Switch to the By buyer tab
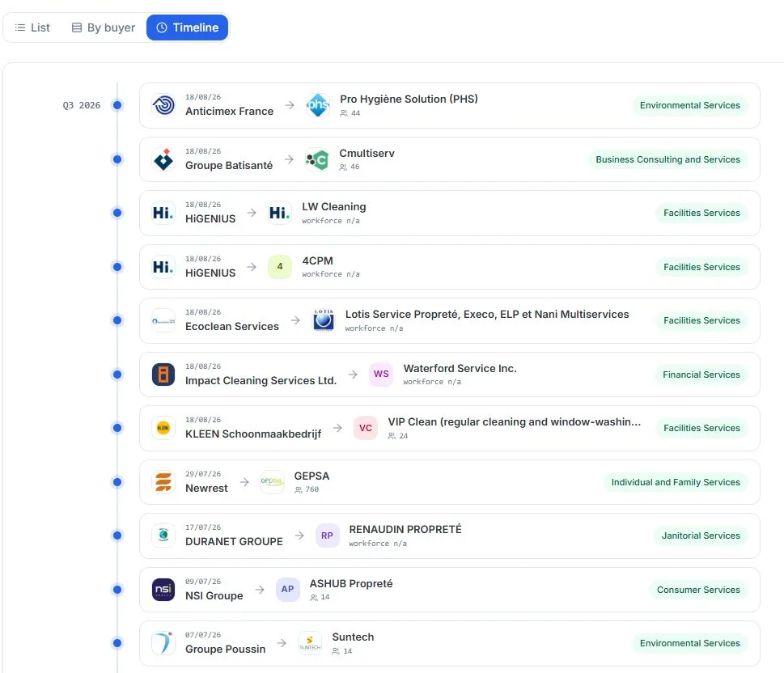 [x=104, y=28]
